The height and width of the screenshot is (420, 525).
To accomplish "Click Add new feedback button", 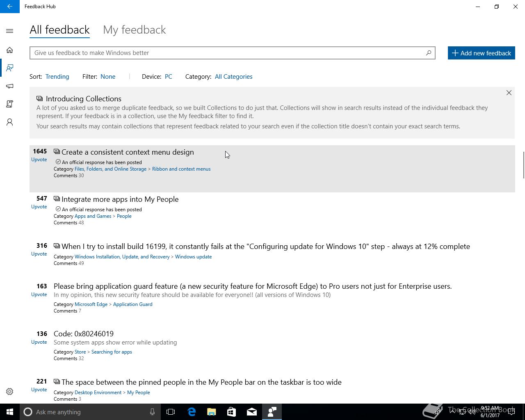I will click(x=482, y=53).
